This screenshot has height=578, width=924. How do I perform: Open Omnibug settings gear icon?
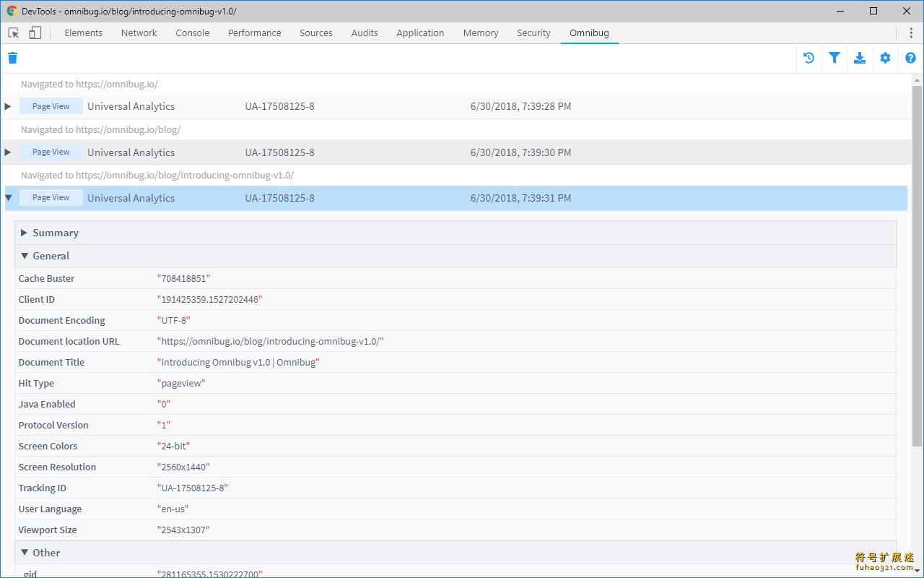coord(885,59)
